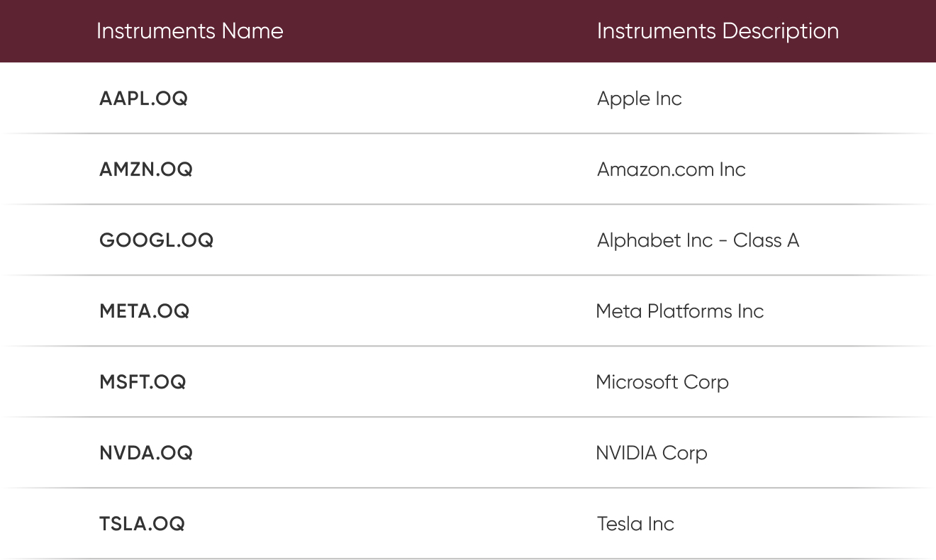
Task: Click the Amazon.com Inc description
Action: point(671,169)
